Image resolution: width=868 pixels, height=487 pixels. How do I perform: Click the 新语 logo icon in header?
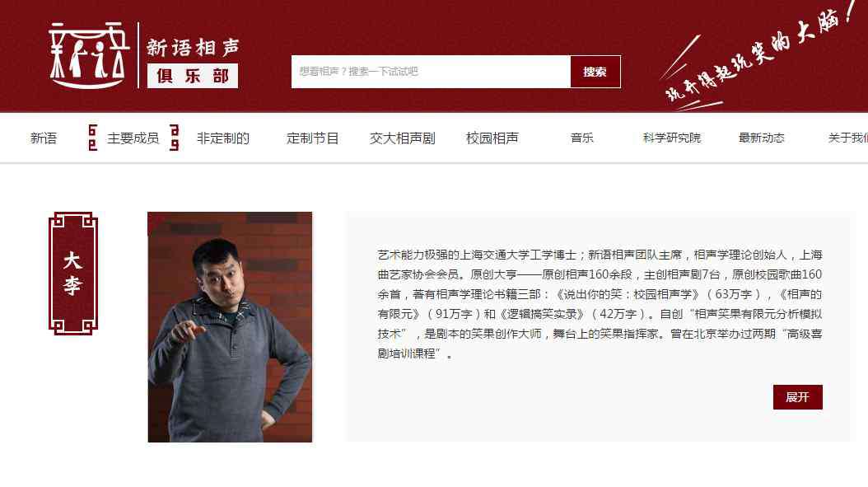point(89,55)
